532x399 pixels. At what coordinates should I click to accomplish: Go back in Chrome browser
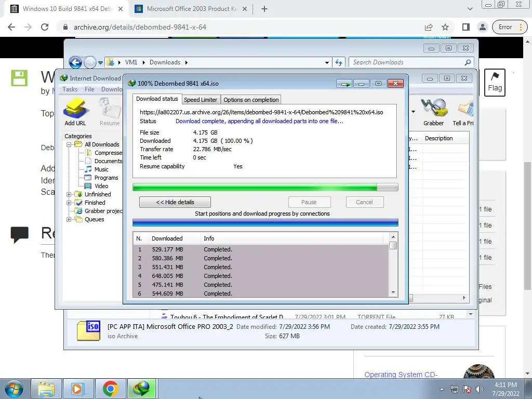click(11, 27)
